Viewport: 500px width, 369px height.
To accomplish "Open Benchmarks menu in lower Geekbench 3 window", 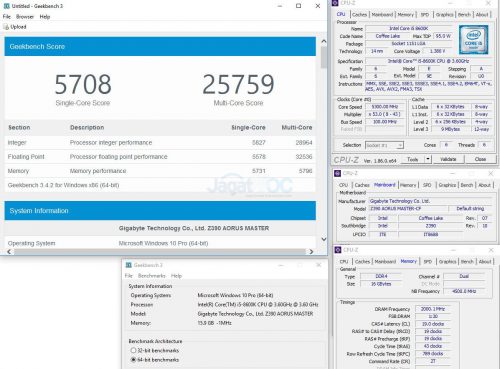I will pyautogui.click(x=152, y=276).
